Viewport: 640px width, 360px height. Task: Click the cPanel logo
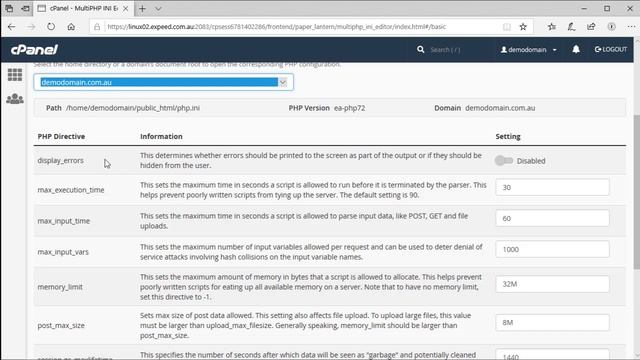tap(34, 50)
